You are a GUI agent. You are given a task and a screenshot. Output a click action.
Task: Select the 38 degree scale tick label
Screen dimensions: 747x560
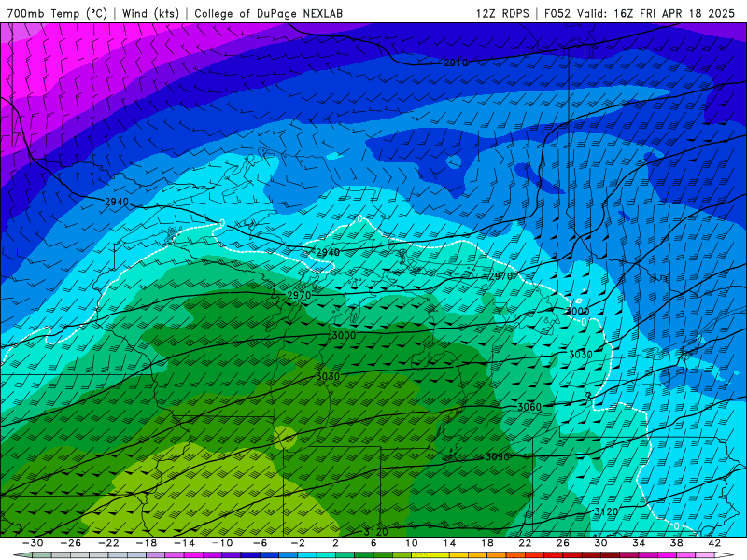coord(676,543)
